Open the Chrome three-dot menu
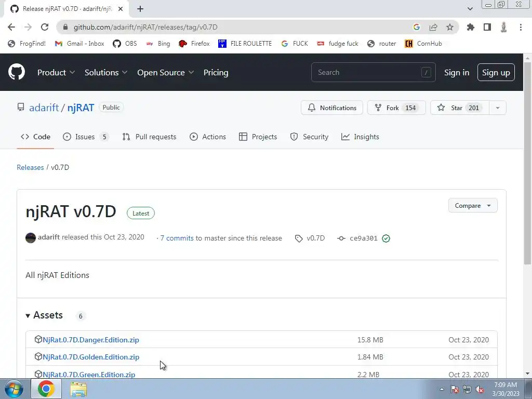Image resolution: width=532 pixels, height=399 pixels. pyautogui.click(x=521, y=27)
